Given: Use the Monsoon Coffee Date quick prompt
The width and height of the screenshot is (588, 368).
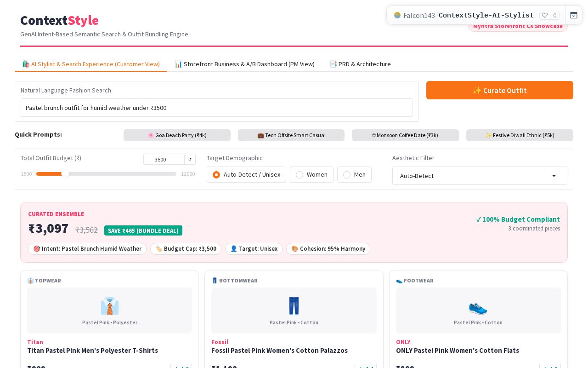Looking at the screenshot, I should [x=405, y=135].
